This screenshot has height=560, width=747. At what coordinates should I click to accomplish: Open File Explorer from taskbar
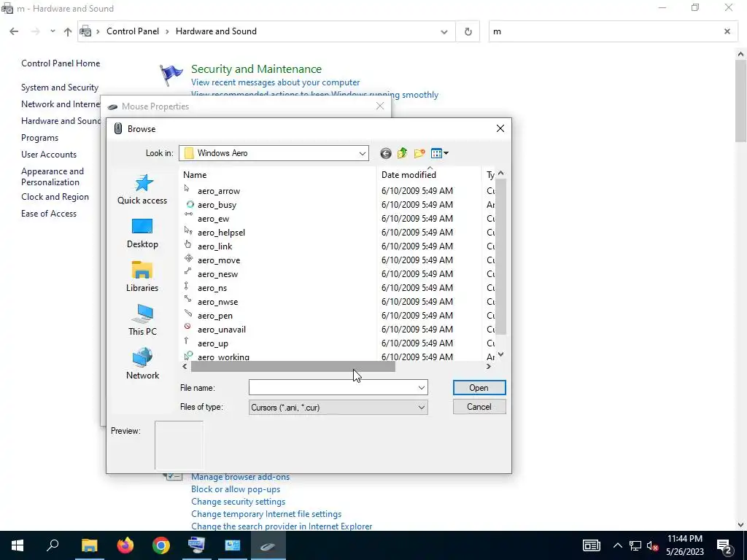(89, 545)
